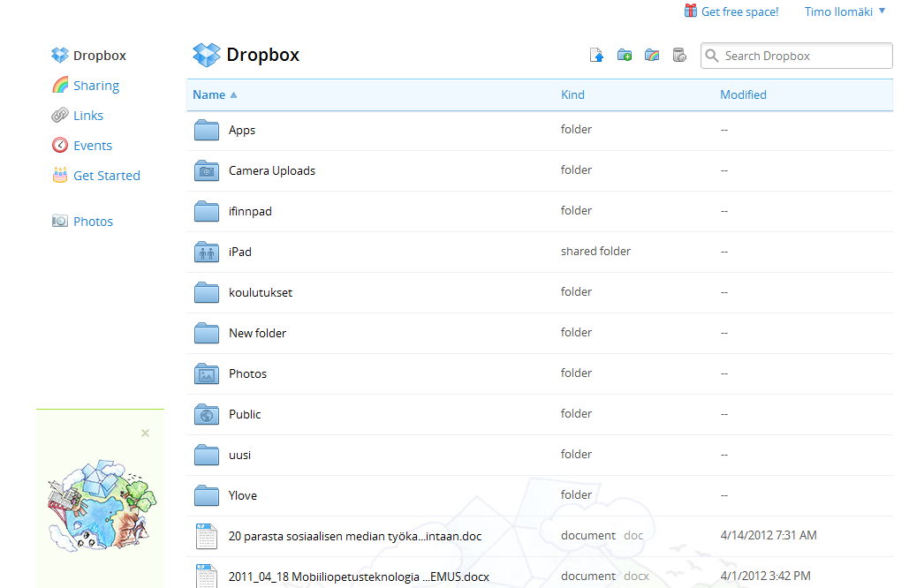Viewport: 909px width, 588px height.
Task: Upload a file using the upload icon
Action: pyautogui.click(x=596, y=55)
